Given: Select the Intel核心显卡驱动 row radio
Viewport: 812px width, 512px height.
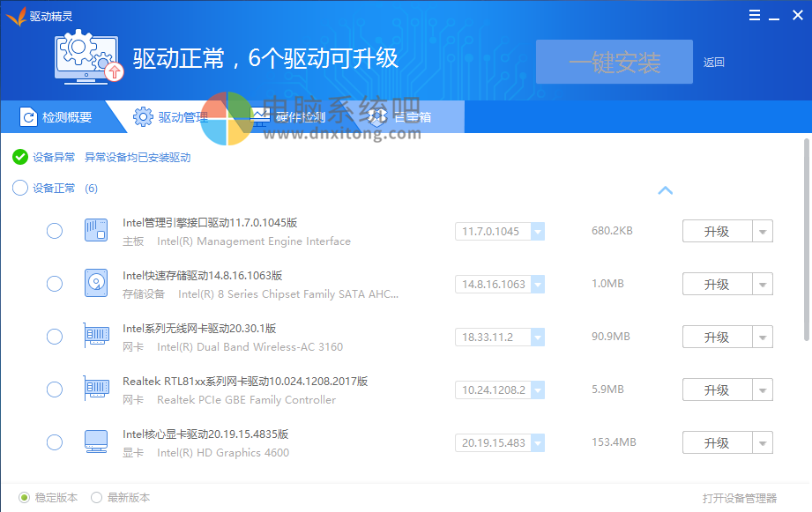Looking at the screenshot, I should click(55, 442).
